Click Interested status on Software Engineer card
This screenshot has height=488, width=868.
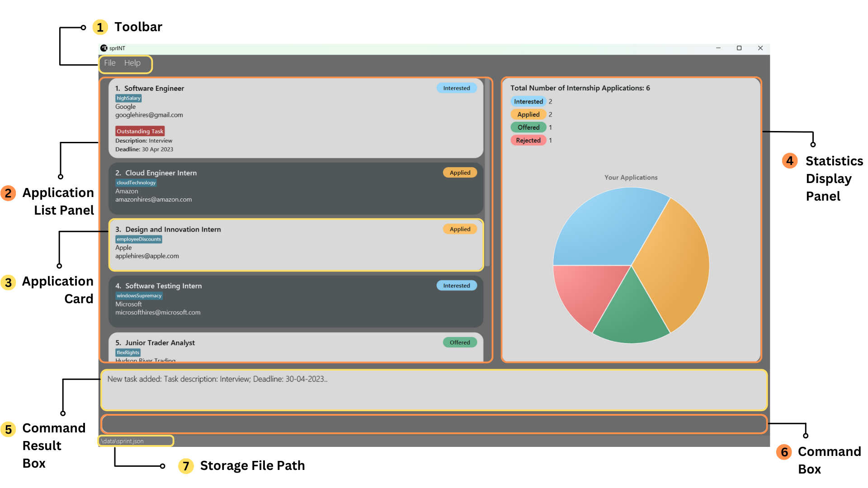pyautogui.click(x=457, y=88)
